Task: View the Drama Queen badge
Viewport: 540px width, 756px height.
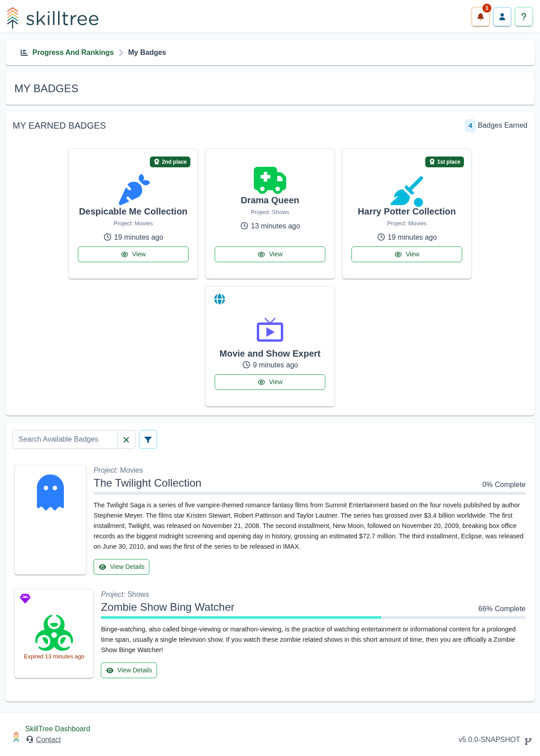Action: 270,254
